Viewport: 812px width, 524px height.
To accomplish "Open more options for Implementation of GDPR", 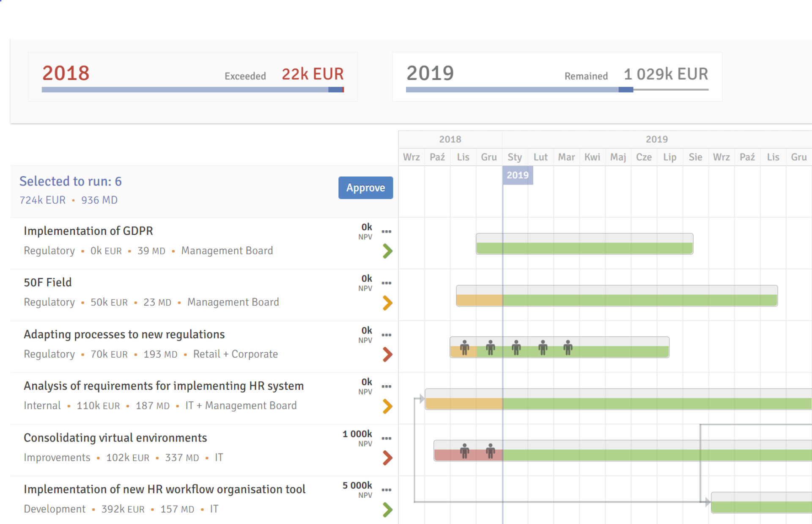I will (386, 232).
